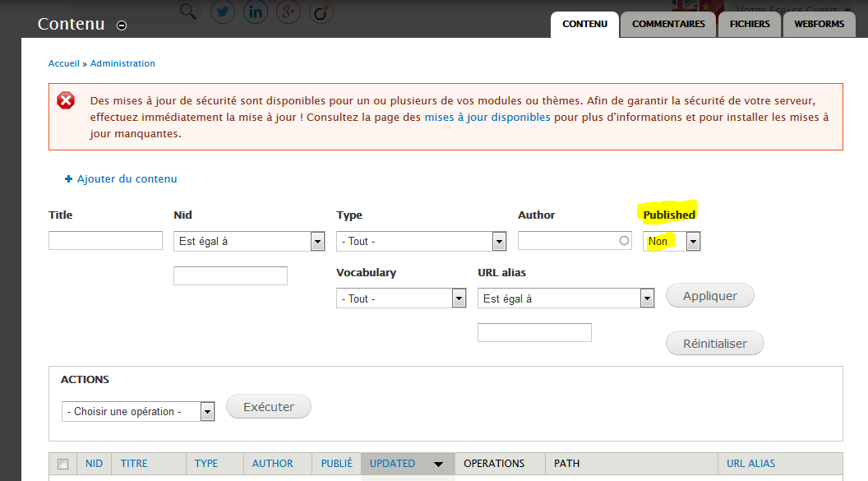Open the Fichiers tab
Image resolution: width=868 pixels, height=481 pixels.
tap(750, 24)
